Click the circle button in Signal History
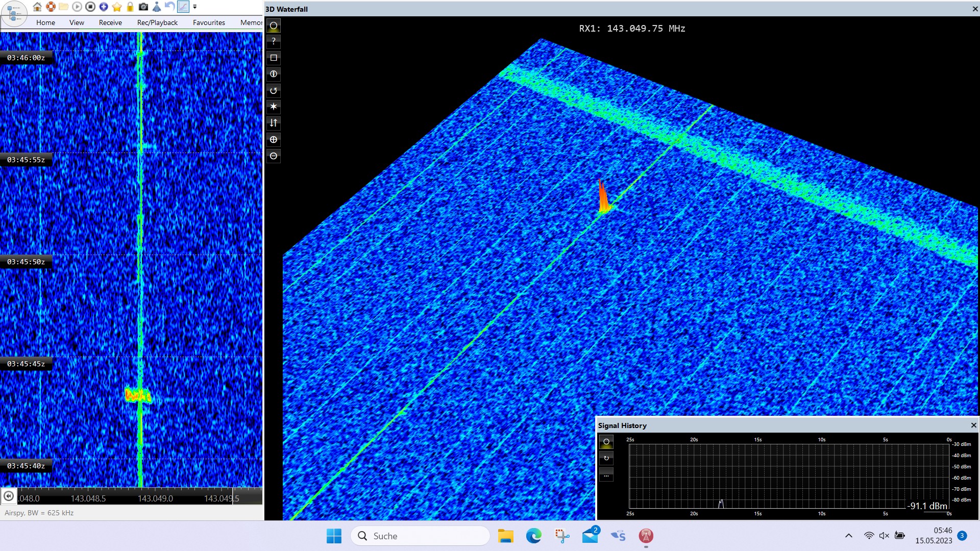The image size is (980, 551). click(x=606, y=442)
